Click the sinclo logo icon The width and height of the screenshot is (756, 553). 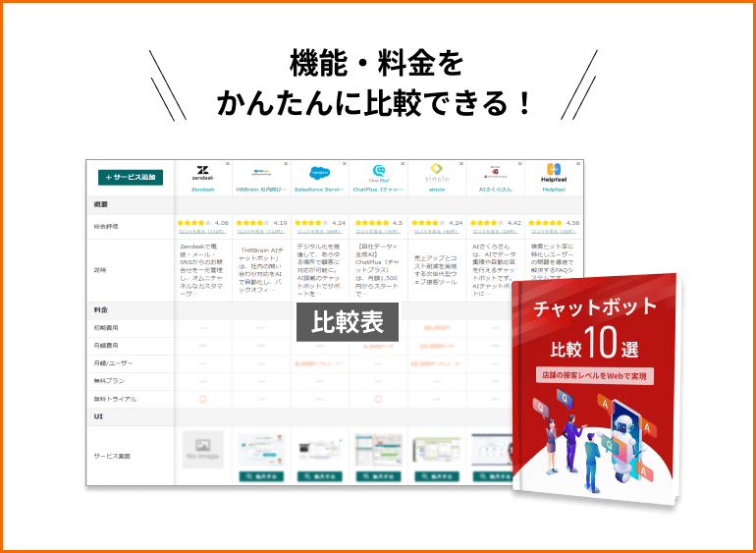[x=436, y=173]
